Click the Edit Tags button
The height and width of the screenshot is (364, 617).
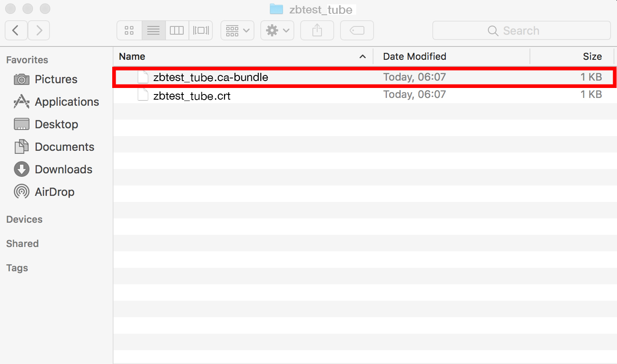click(x=357, y=30)
